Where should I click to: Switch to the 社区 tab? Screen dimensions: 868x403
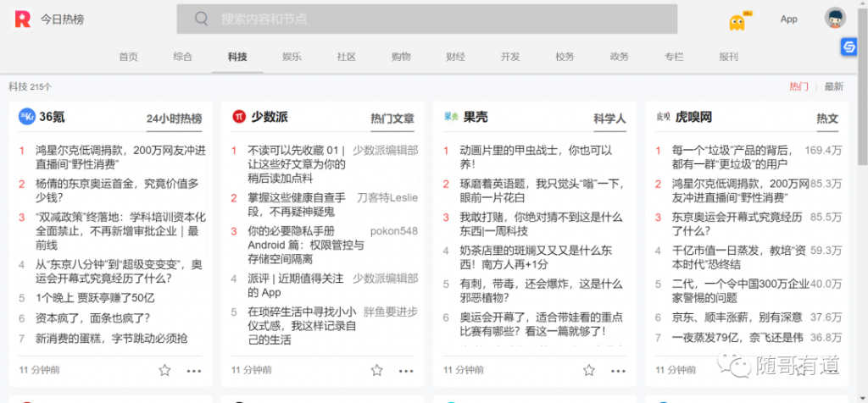pos(347,57)
